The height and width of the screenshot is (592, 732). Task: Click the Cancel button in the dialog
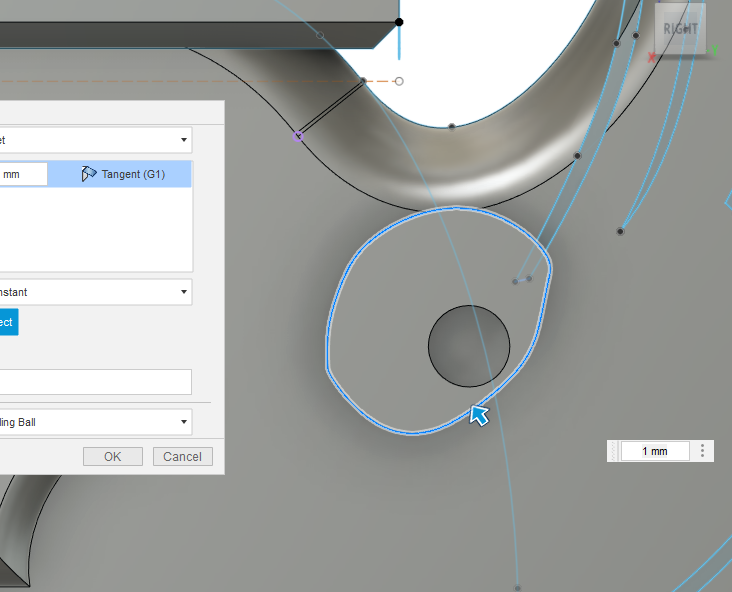tap(183, 456)
